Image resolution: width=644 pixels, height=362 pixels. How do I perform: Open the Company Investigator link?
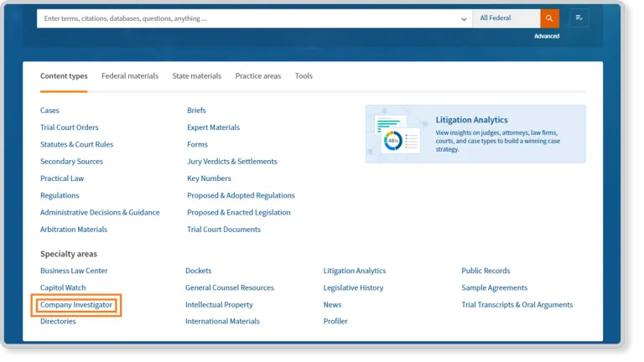point(76,305)
